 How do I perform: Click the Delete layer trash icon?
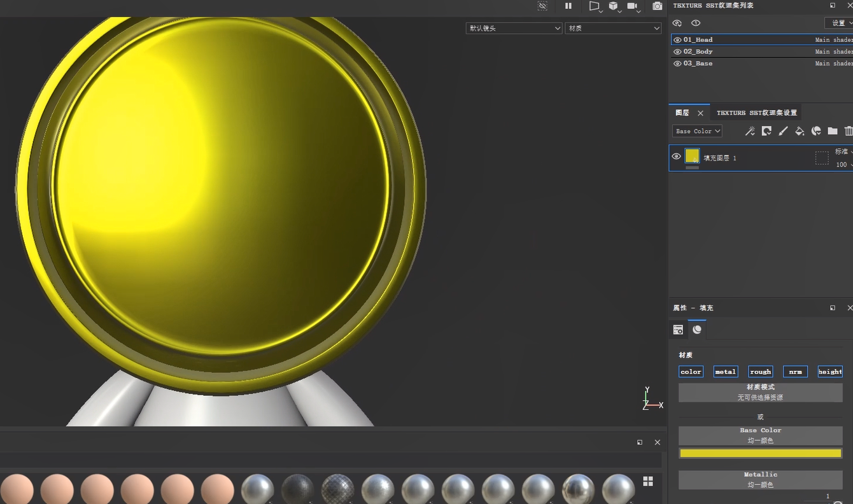click(x=849, y=131)
